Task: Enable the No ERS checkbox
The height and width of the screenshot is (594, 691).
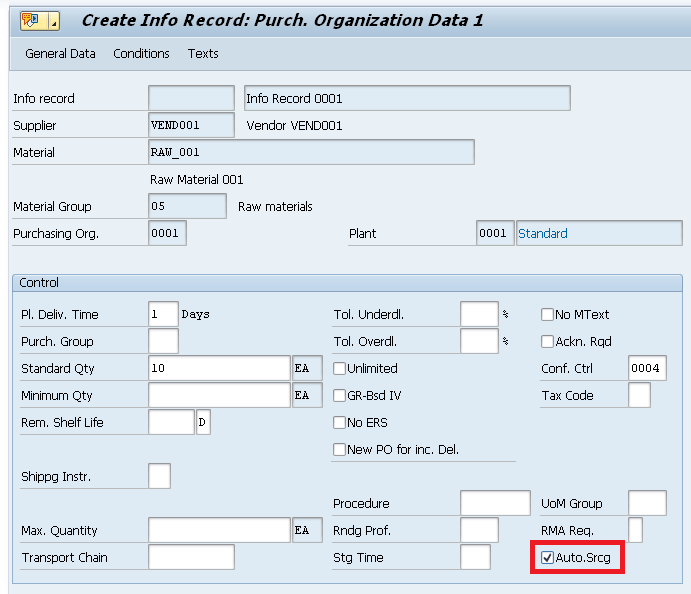Action: [339, 423]
